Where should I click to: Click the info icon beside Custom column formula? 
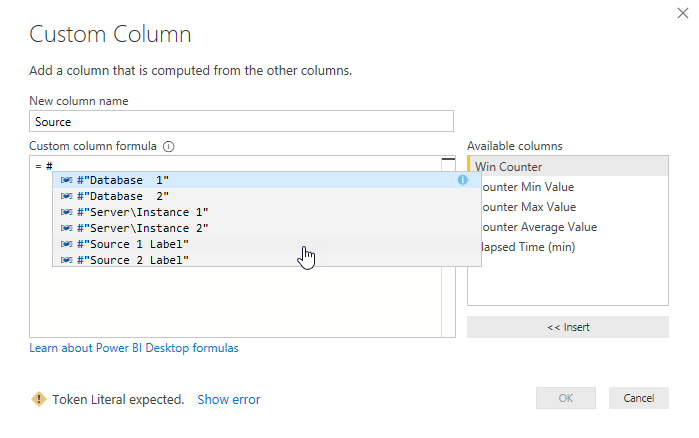pos(168,146)
